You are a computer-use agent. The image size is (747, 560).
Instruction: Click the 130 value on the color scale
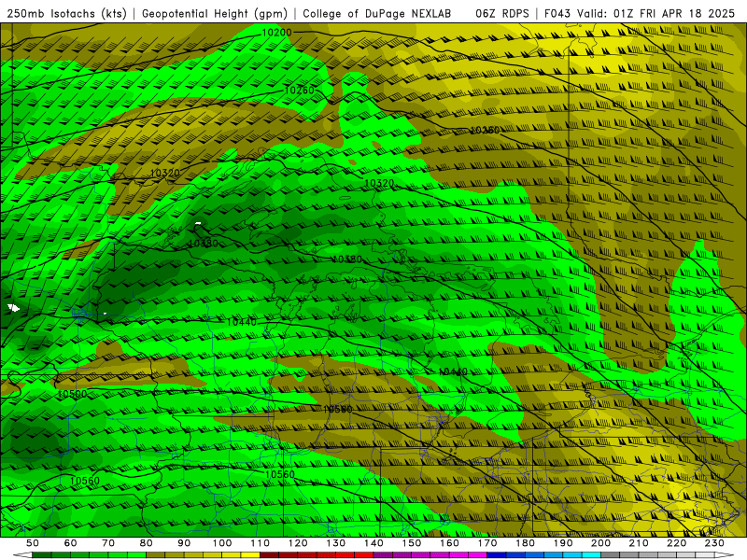336,543
